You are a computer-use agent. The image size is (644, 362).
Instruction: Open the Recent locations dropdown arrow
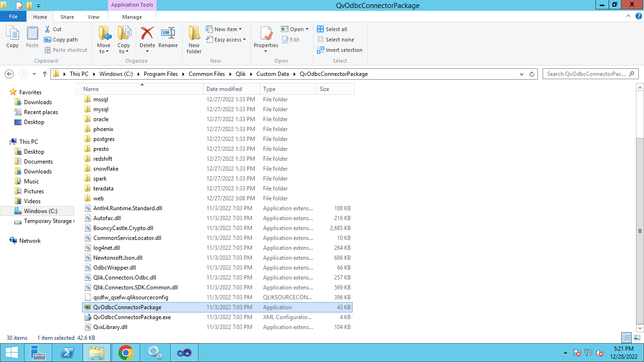point(34,74)
